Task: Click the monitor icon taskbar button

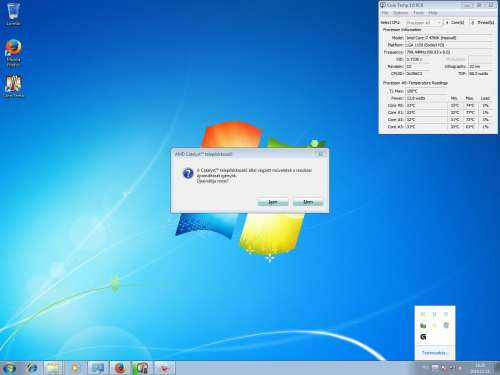Action: click(97, 368)
